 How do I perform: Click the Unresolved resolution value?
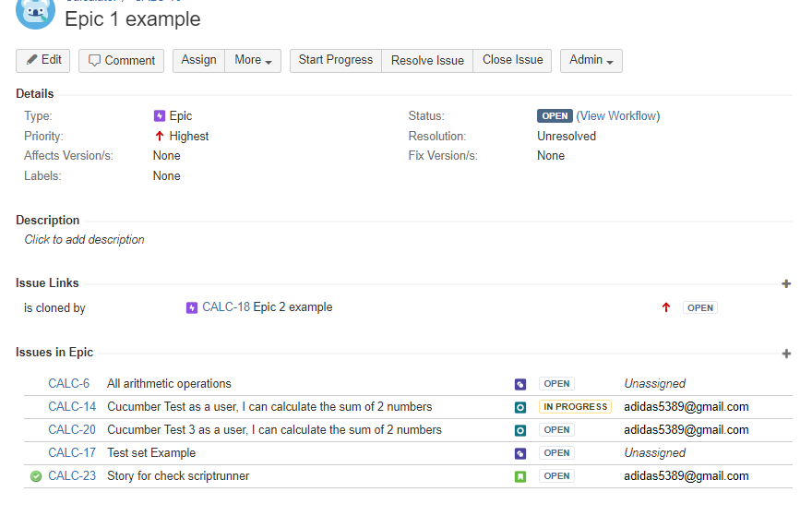[x=567, y=137]
